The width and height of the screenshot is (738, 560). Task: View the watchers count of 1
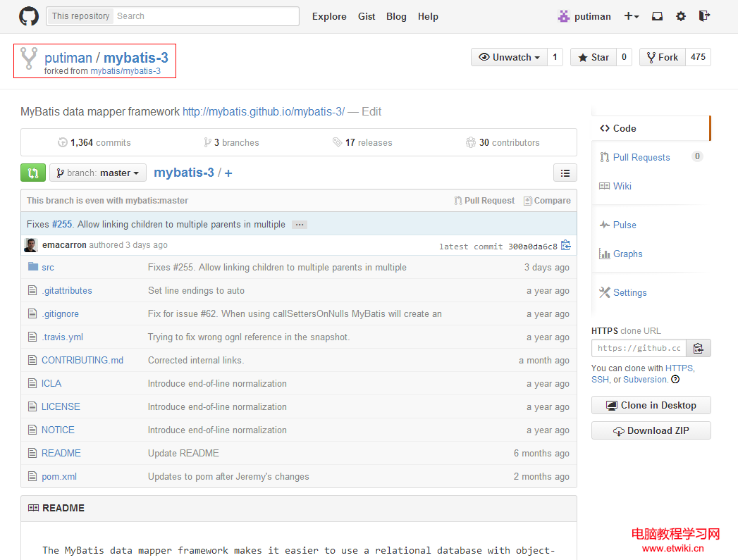[x=555, y=57]
